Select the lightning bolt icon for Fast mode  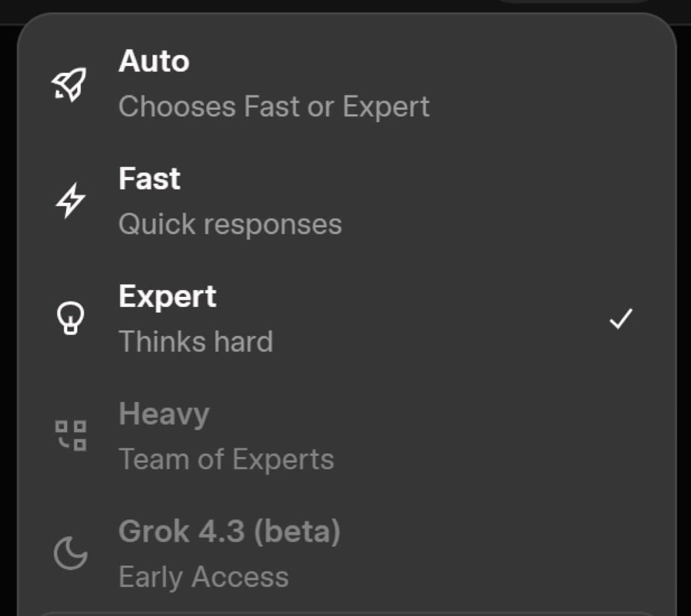pyautogui.click(x=70, y=200)
